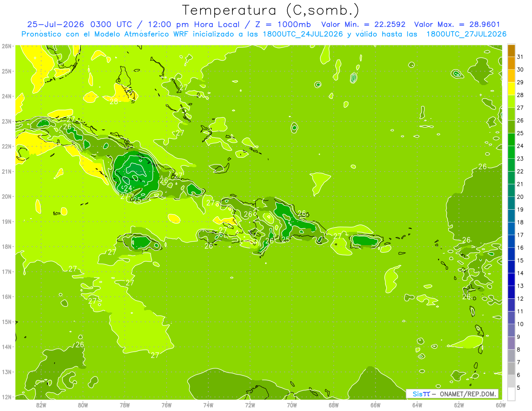Click the title "Temperatura (C,somb.)"
532x411 pixels.
[271, 10]
